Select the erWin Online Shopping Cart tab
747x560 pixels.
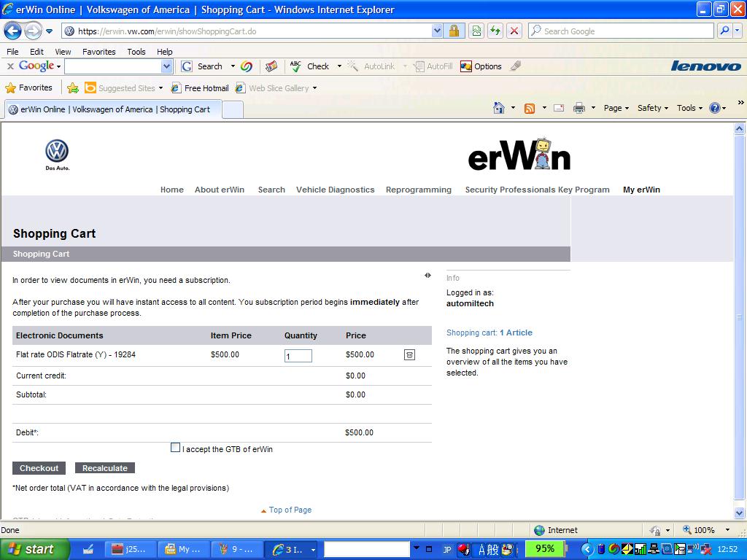[113, 109]
